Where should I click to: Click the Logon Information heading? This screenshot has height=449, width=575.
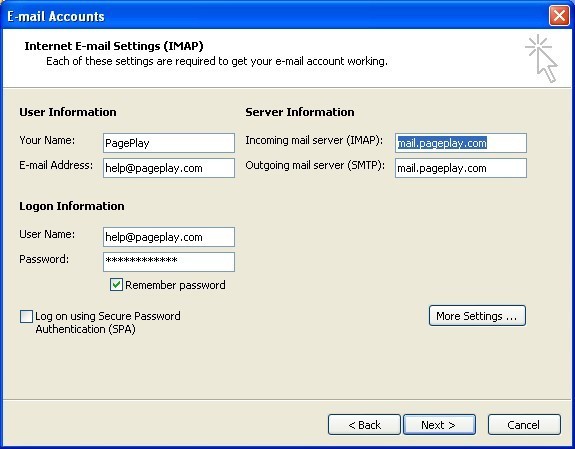pos(72,206)
